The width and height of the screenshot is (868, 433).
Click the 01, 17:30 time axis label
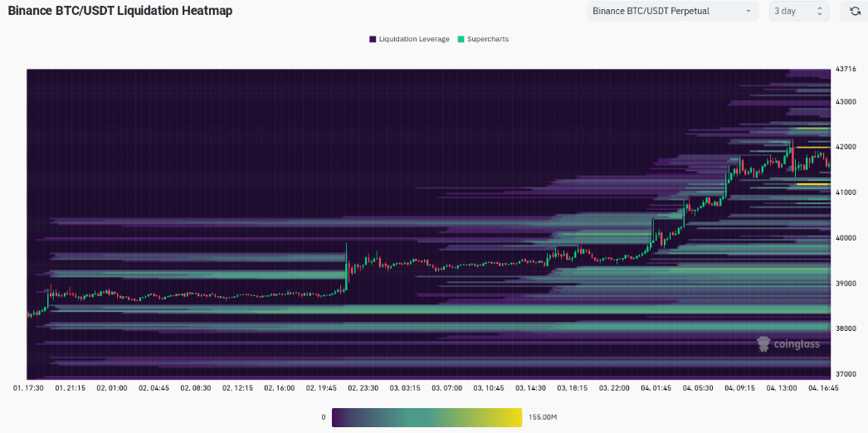(29, 388)
